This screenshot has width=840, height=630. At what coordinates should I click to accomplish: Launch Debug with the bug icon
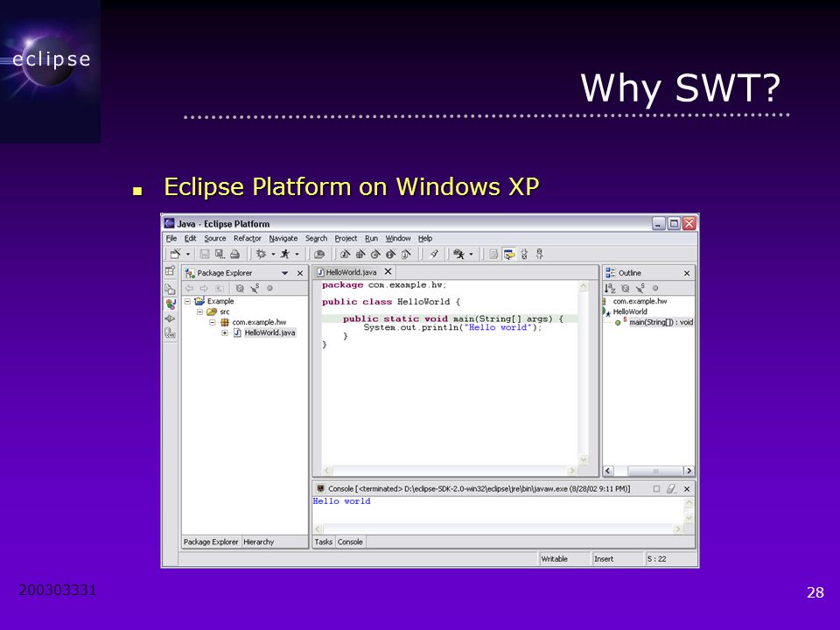(x=261, y=254)
